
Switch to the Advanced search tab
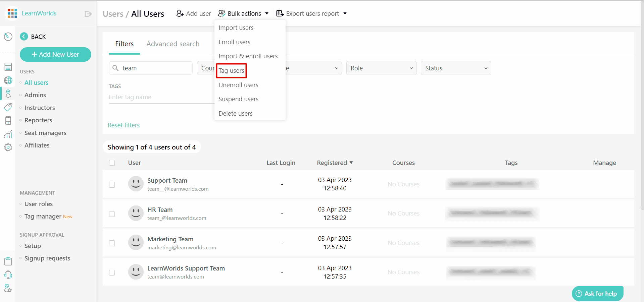click(x=173, y=44)
